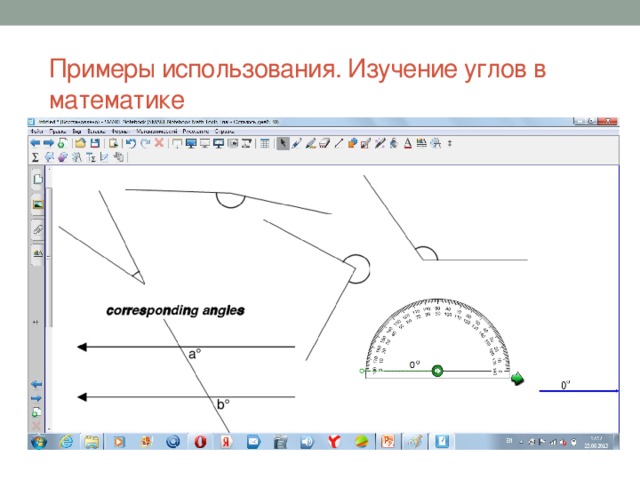This screenshot has height=480, width=640.
Task: Pick the Shapes tool icon
Action: pyautogui.click(x=352, y=144)
